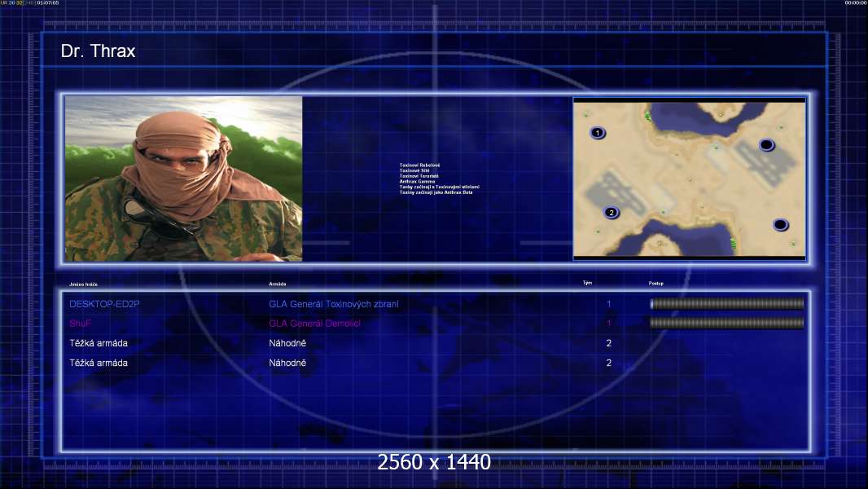Click the 01:07:05 timer readout
Image resolution: width=868 pixels, height=489 pixels.
pyautogui.click(x=47, y=2)
